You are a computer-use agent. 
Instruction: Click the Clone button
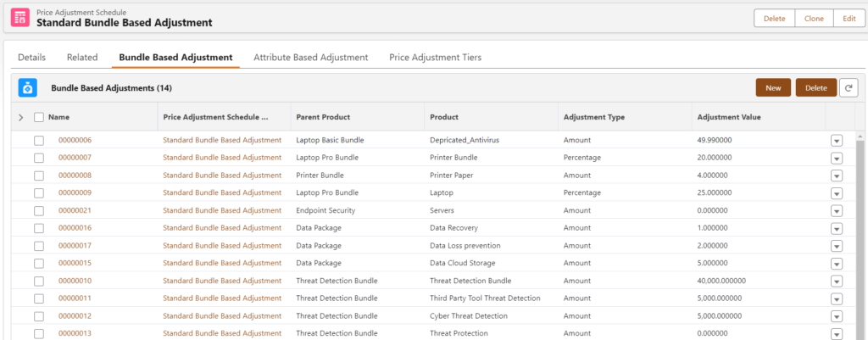click(x=814, y=19)
